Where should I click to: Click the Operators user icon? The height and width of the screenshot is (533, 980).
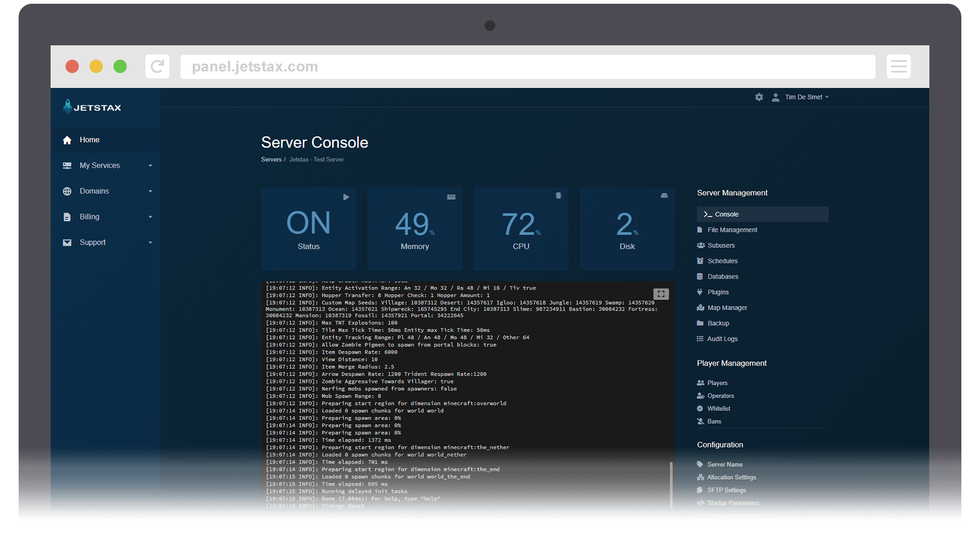pos(700,395)
